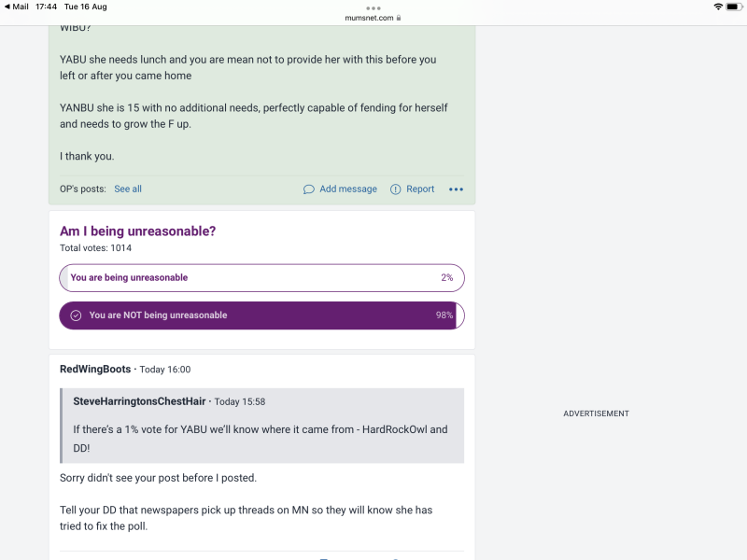Open SteveHarringtonsChestHair quoted username
Screen dimensions: 747x560
139,401
